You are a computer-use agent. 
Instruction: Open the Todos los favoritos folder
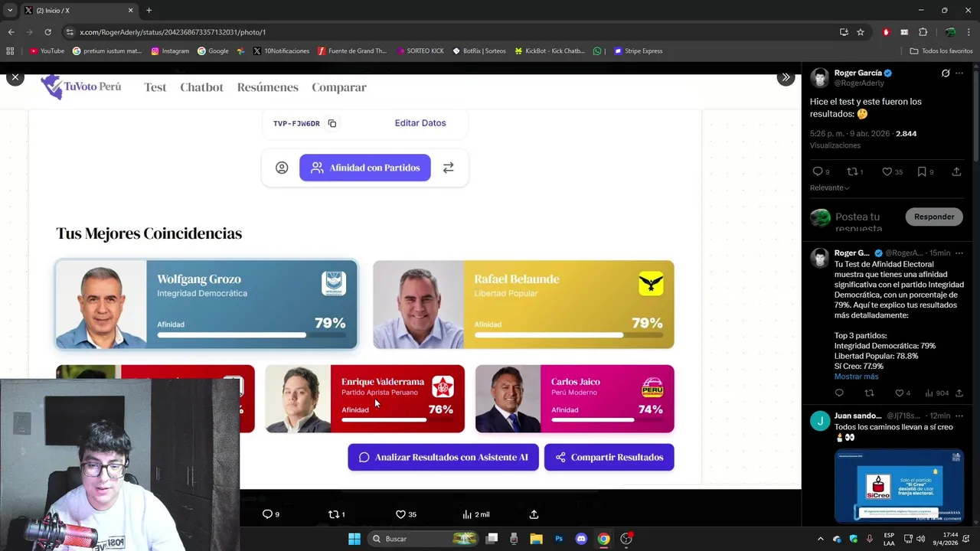941,51
